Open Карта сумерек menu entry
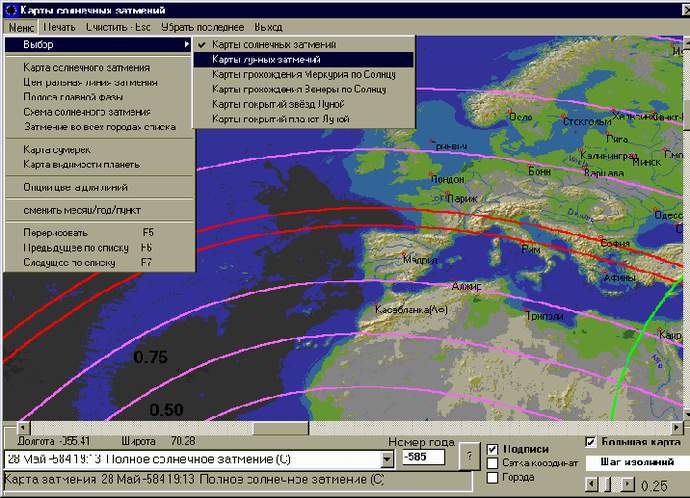 pyautogui.click(x=99, y=150)
